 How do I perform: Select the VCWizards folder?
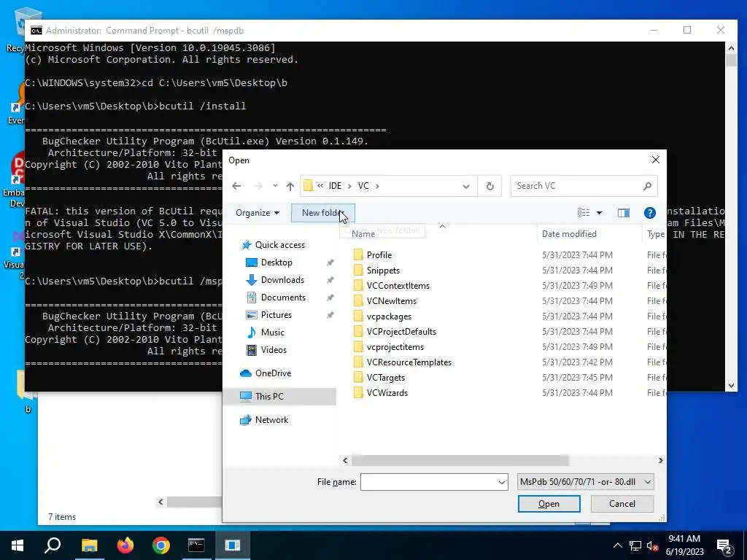tap(387, 393)
